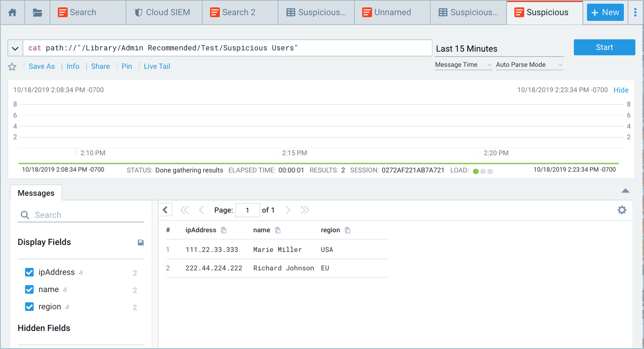Toggle the region field checkbox
The width and height of the screenshot is (644, 349).
[x=30, y=307]
